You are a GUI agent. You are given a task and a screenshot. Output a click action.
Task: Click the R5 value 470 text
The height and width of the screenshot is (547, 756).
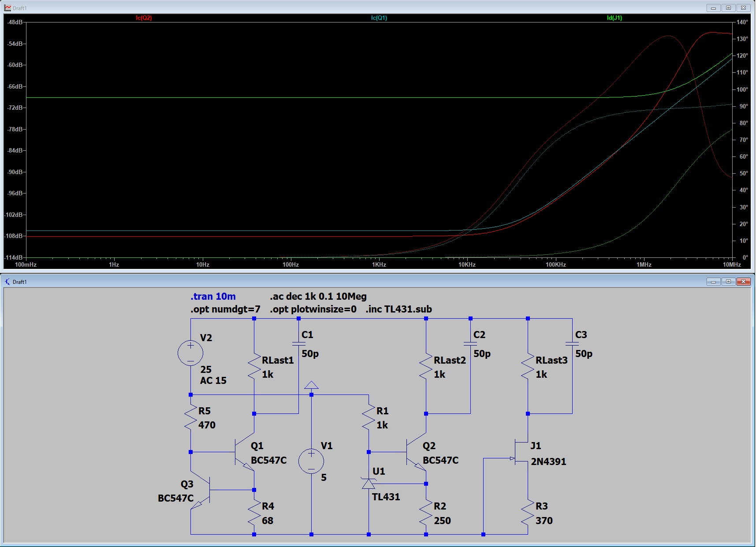point(207,425)
